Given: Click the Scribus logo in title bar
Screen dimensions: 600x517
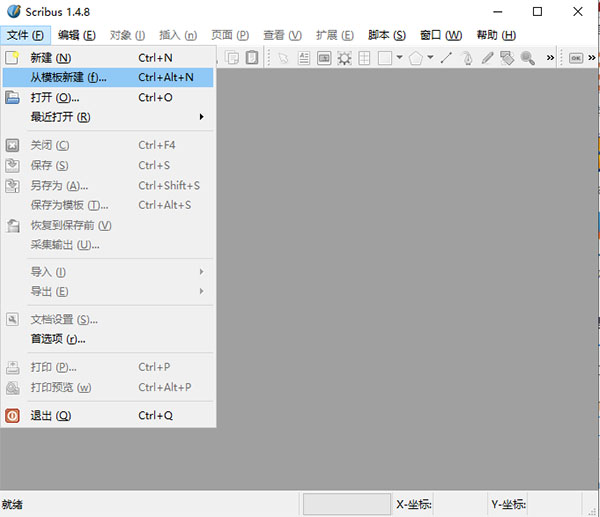Looking at the screenshot, I should click(x=14, y=11).
